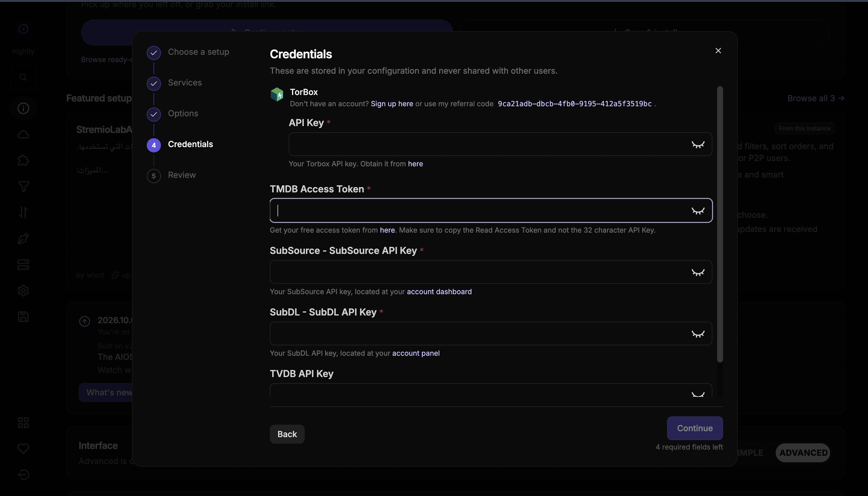Image resolution: width=868 pixels, height=496 pixels.
Task: Open the Torbox API key 'here' link
Action: click(415, 164)
